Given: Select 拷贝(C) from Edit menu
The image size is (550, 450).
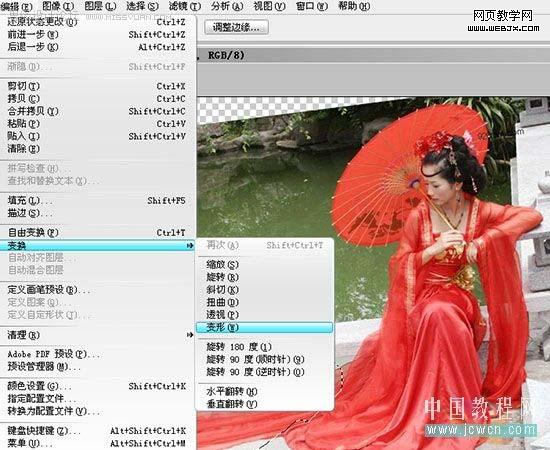Looking at the screenshot, I should tap(97, 99).
